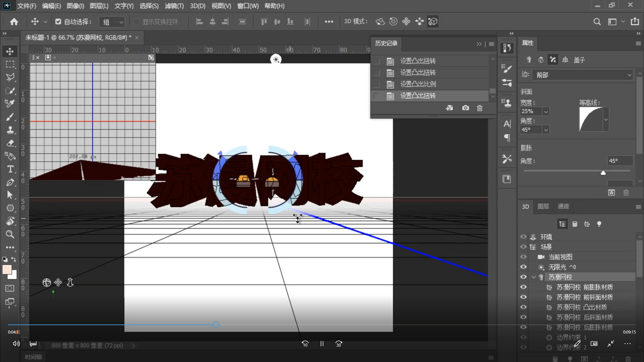This screenshot has width=644, height=362.
Task: Toggle eye for 凸出材质 material
Action: (x=523, y=307)
